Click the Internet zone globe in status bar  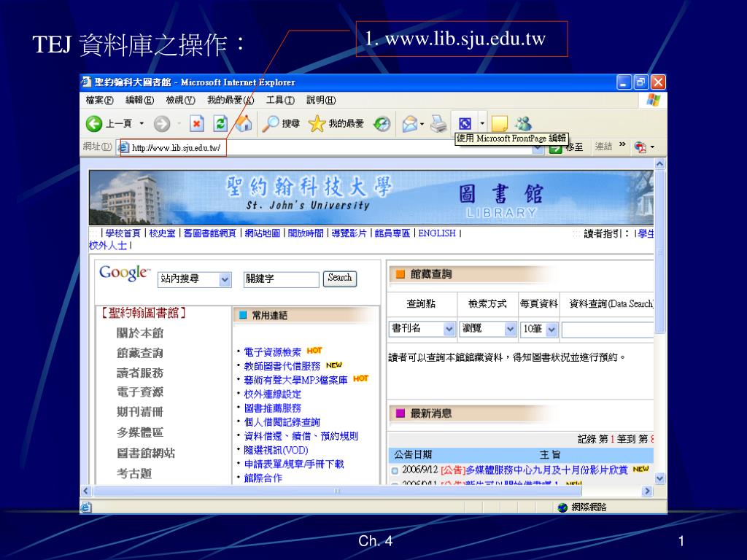tap(562, 507)
